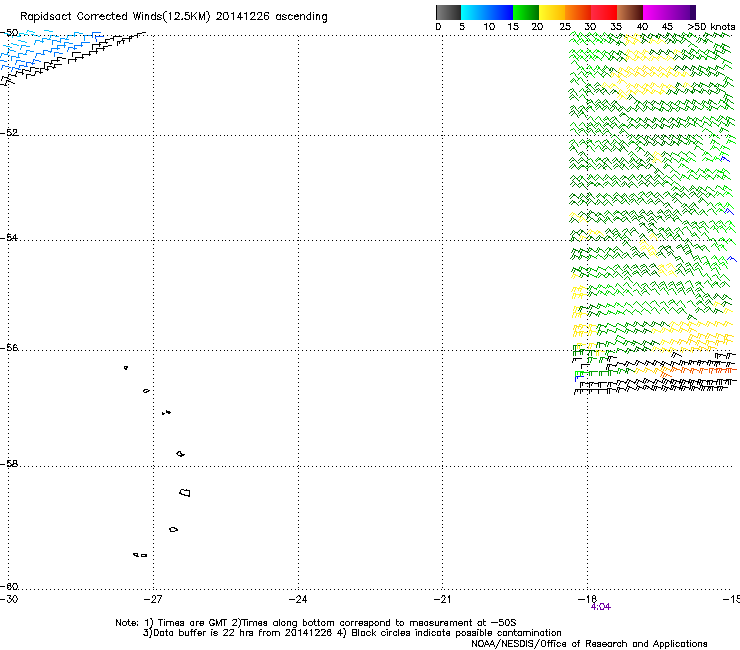Viewport: 740px width, 650px height.
Task: Click the magenta 40-45 knots legend segment
Action: point(656,12)
